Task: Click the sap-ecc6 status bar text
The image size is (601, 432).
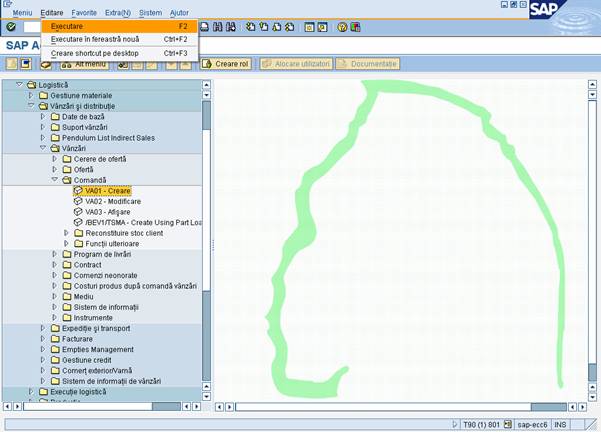Action: pos(532,424)
